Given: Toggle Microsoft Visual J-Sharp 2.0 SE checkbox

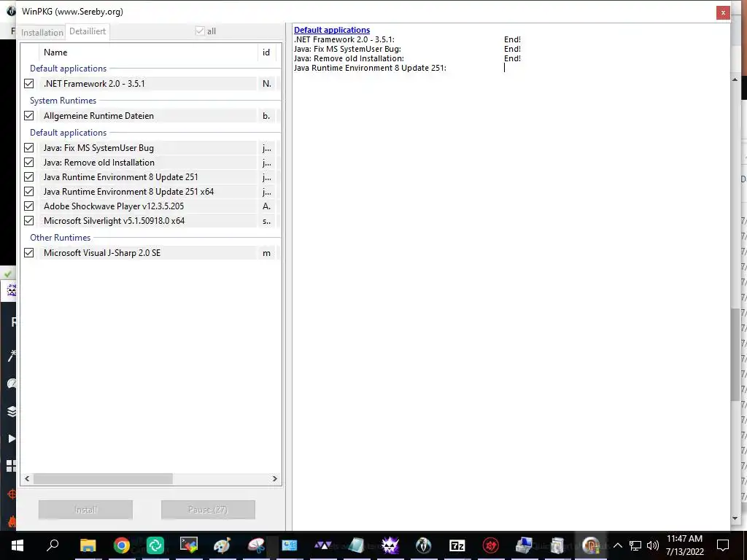Looking at the screenshot, I should click(x=29, y=253).
